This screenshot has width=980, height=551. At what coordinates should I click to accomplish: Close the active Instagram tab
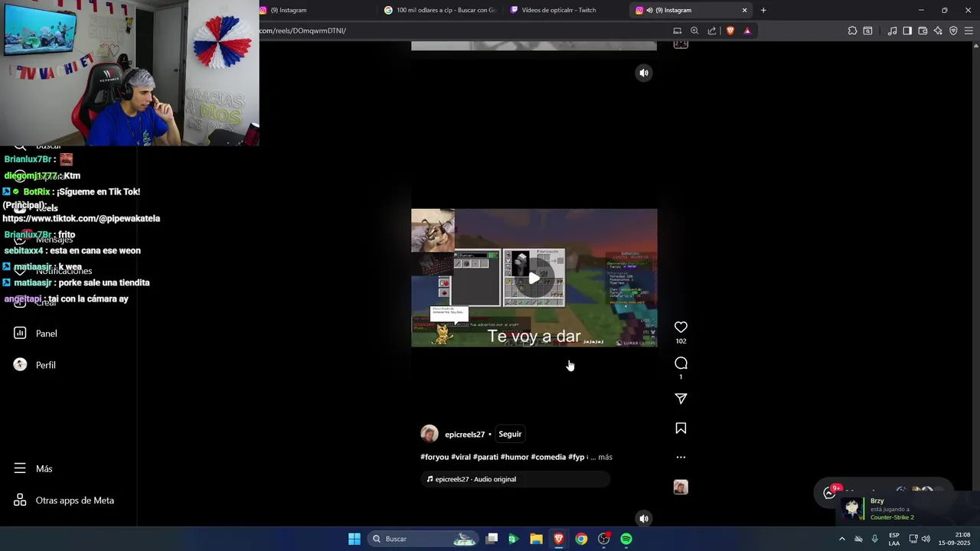point(744,10)
